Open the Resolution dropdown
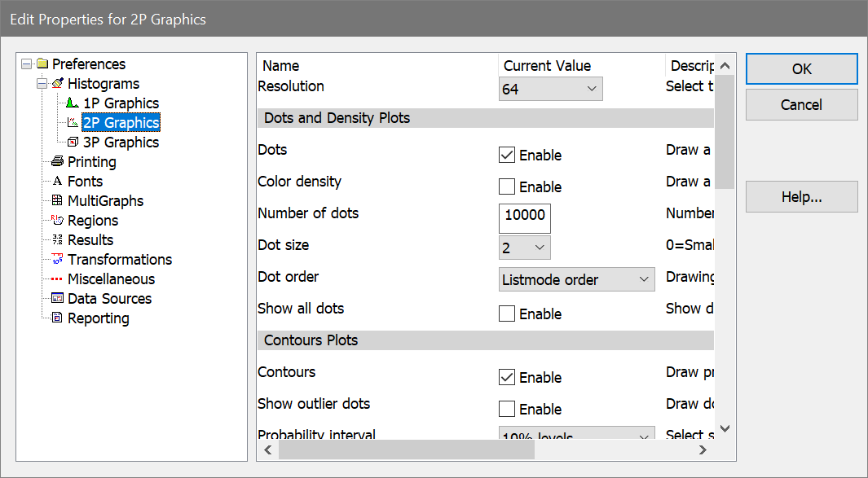The height and width of the screenshot is (478, 868). (x=550, y=89)
